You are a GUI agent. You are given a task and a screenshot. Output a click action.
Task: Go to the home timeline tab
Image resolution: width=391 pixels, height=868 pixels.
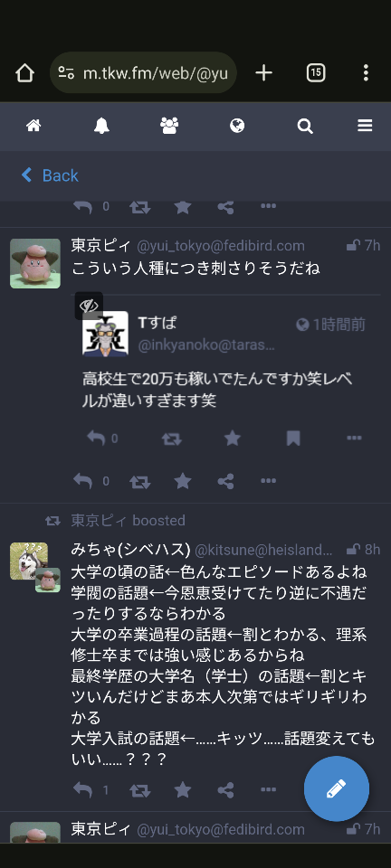(x=33, y=127)
